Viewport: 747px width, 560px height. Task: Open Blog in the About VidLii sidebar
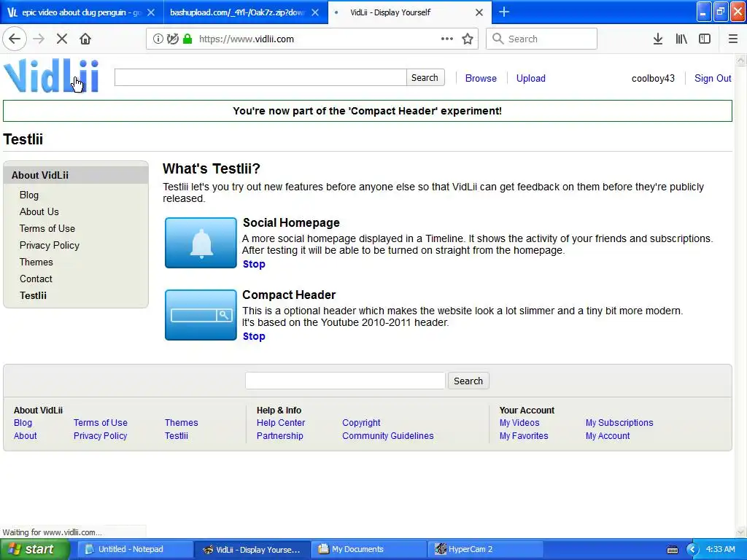pyautogui.click(x=29, y=195)
